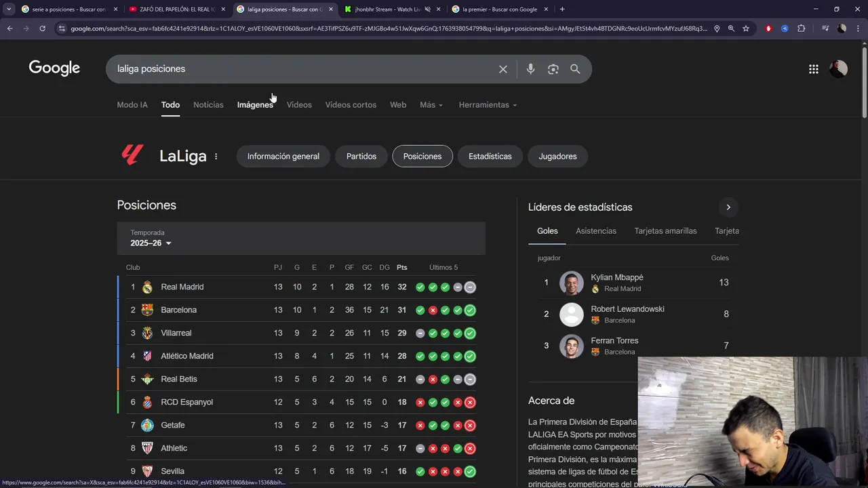Open the Google apps grid
This screenshot has width=868, height=488.
click(814, 69)
